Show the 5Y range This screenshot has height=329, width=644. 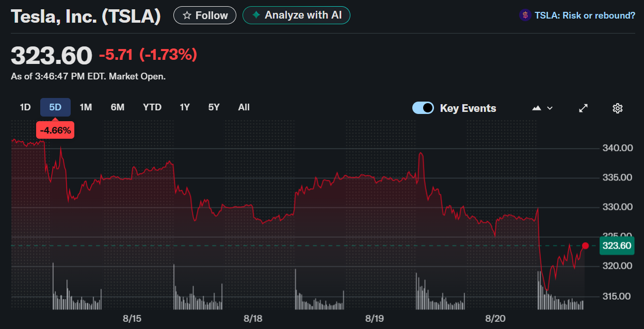coord(214,107)
